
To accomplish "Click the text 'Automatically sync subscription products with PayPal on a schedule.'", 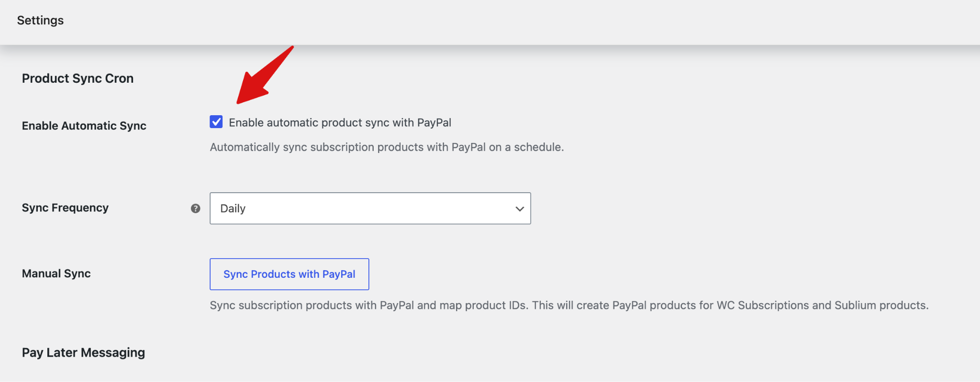I will 387,147.
